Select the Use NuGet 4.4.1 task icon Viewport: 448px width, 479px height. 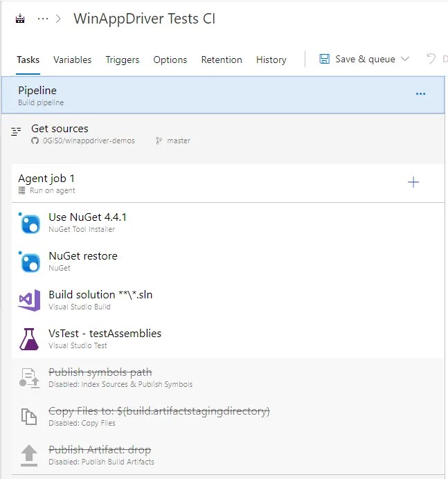[30, 224]
